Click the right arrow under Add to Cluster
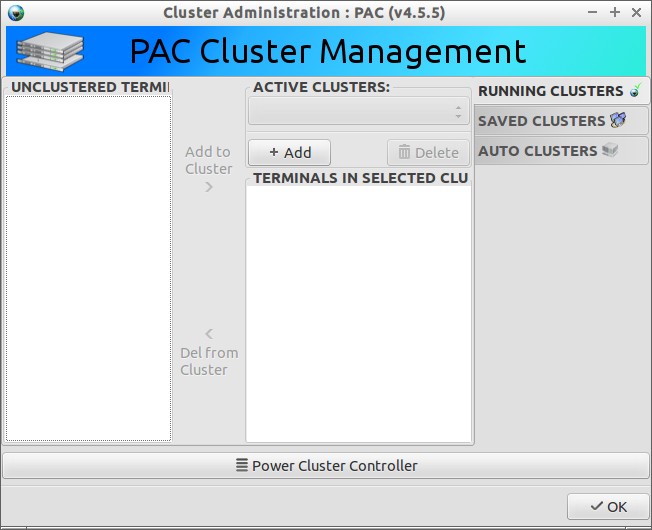652x530 pixels. point(209,187)
